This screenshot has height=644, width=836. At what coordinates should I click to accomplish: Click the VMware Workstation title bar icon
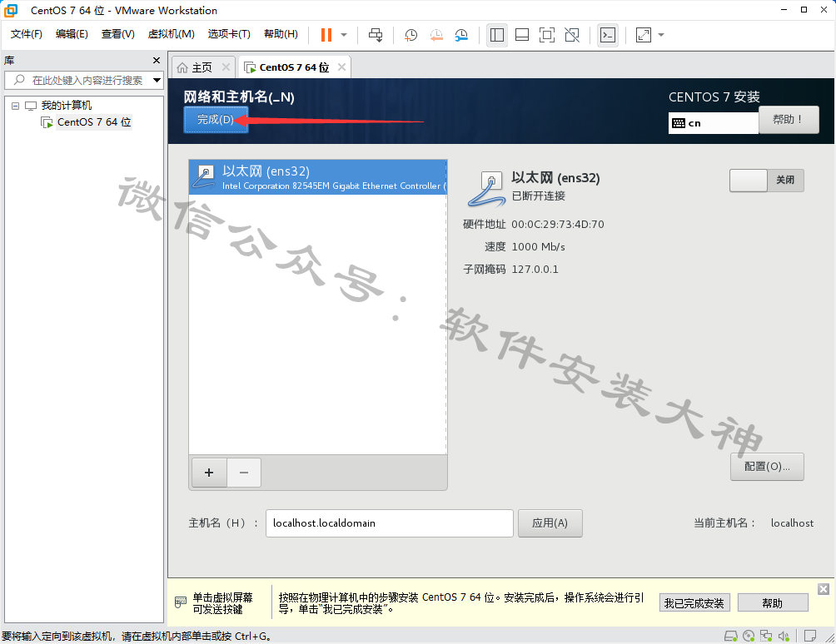click(10, 11)
